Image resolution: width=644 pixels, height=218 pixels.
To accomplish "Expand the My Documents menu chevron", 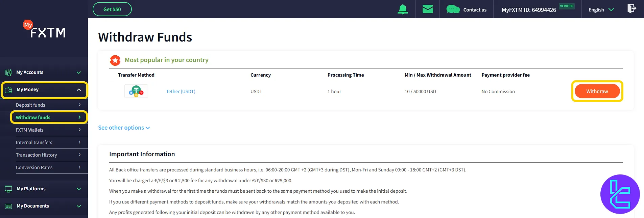I will click(79, 206).
